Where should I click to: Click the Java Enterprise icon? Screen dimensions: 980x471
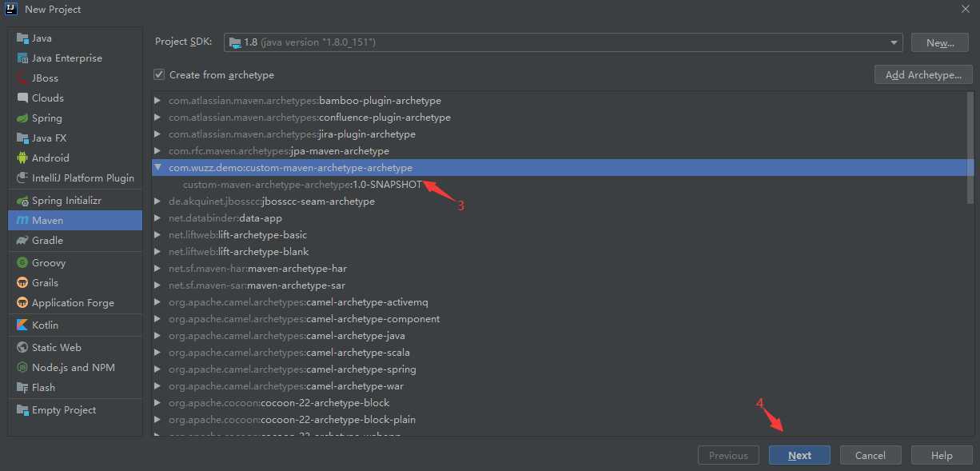pos(22,58)
